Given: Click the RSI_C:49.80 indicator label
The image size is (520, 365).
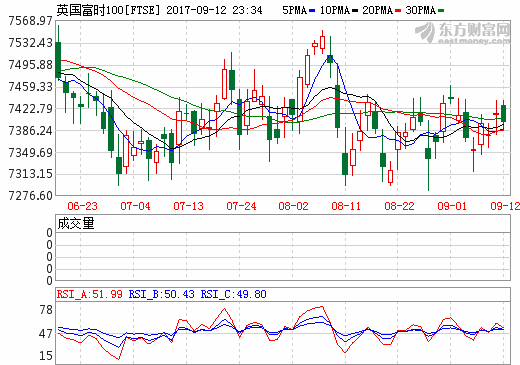Looking at the screenshot, I should click(234, 294).
